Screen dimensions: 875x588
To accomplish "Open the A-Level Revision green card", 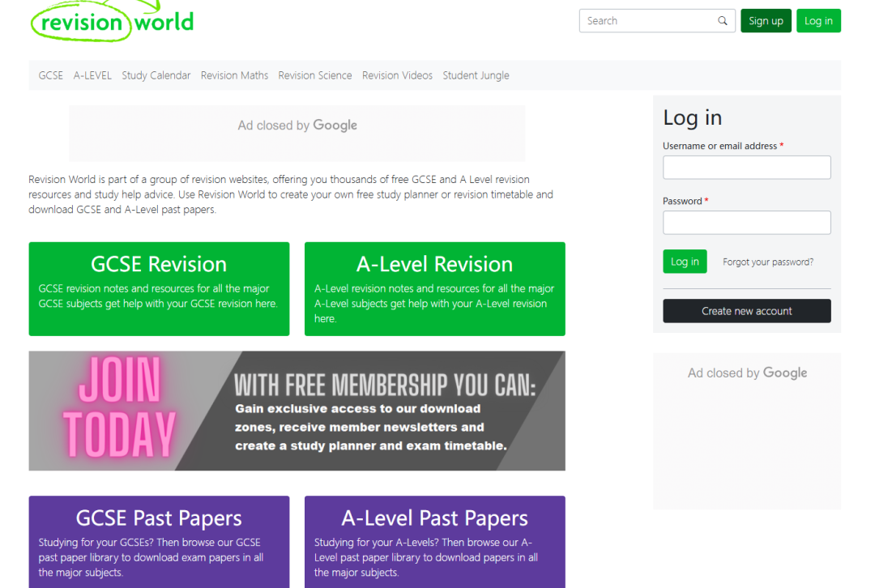I will click(x=435, y=288).
